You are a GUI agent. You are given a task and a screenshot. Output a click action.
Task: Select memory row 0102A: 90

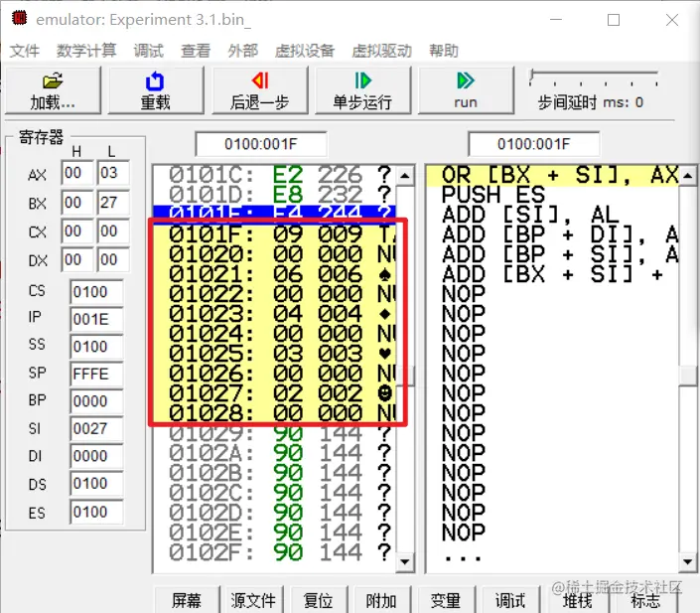click(x=274, y=453)
